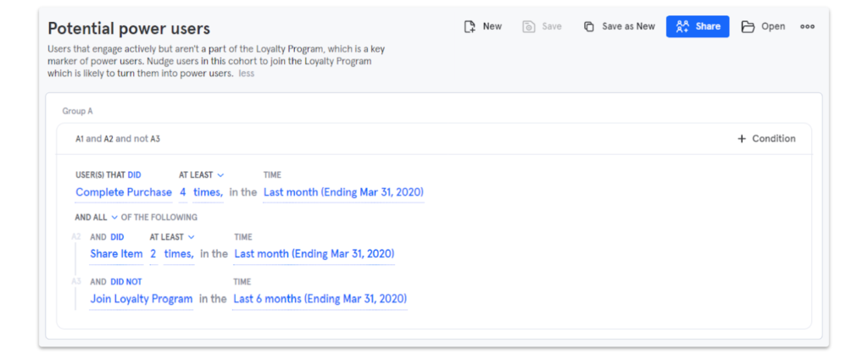Add a new Condition to Group A
868x354 pixels.
[x=766, y=139]
